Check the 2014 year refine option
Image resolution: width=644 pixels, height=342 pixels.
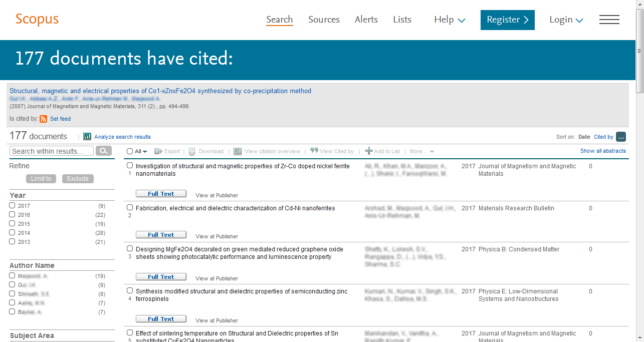(x=12, y=232)
